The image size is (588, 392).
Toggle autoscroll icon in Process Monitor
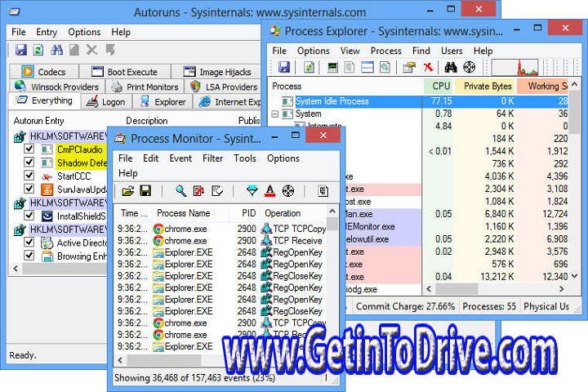[x=198, y=191]
